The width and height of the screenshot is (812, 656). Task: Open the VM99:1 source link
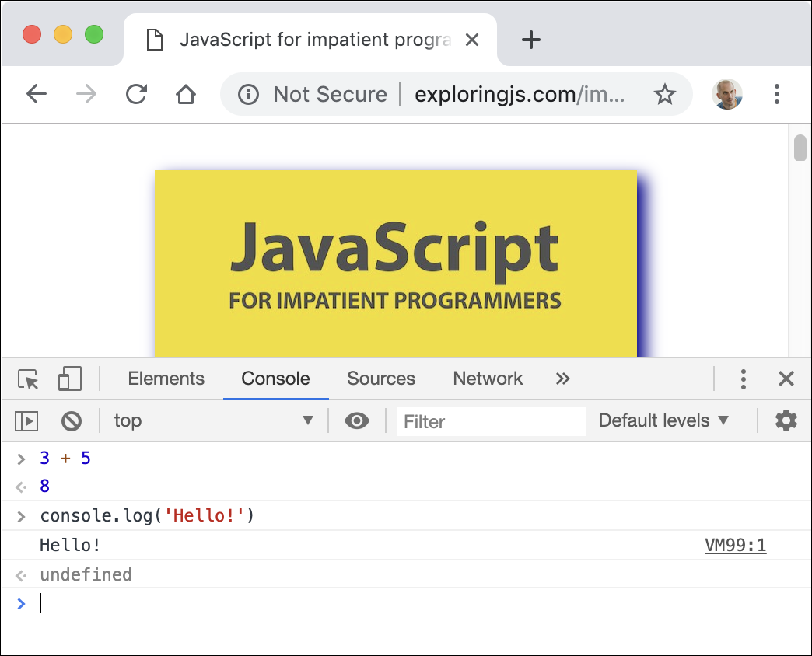point(735,546)
